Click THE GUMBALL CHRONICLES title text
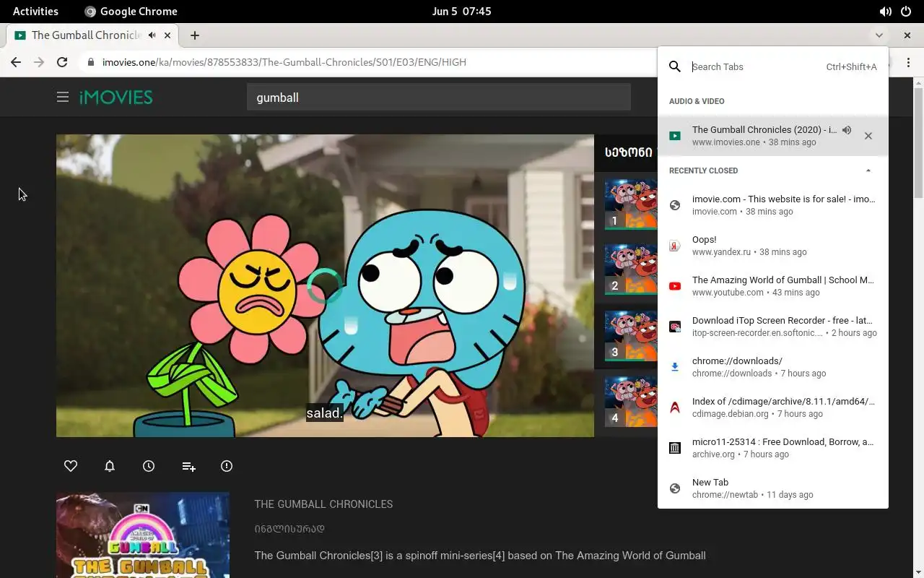Screen dimensions: 924x578 click(x=323, y=504)
